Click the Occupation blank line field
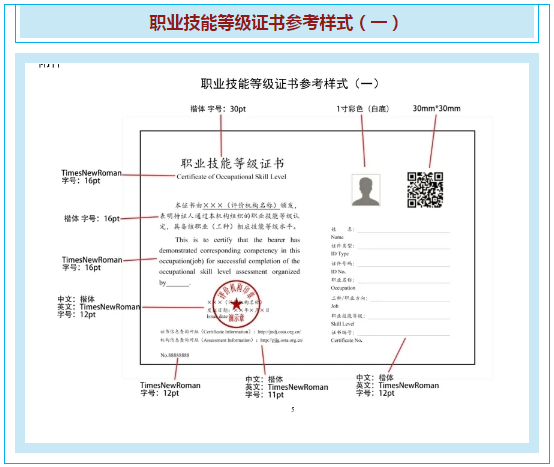 click(403, 281)
